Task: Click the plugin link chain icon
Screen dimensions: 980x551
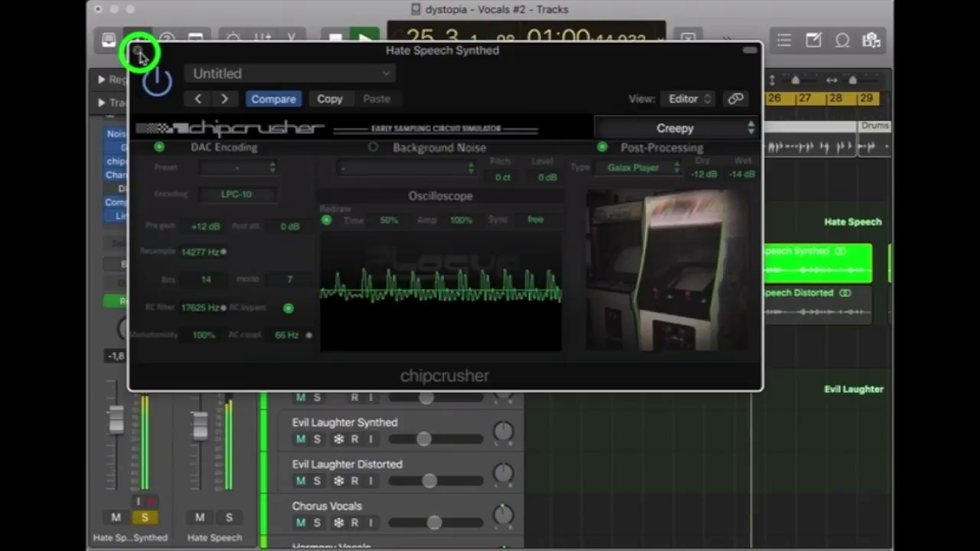Action: (x=736, y=99)
